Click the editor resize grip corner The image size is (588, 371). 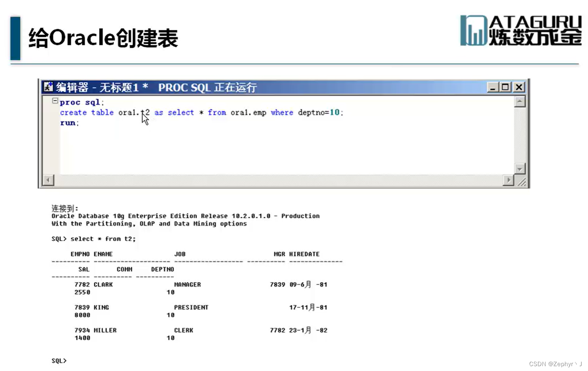pyautogui.click(x=521, y=182)
